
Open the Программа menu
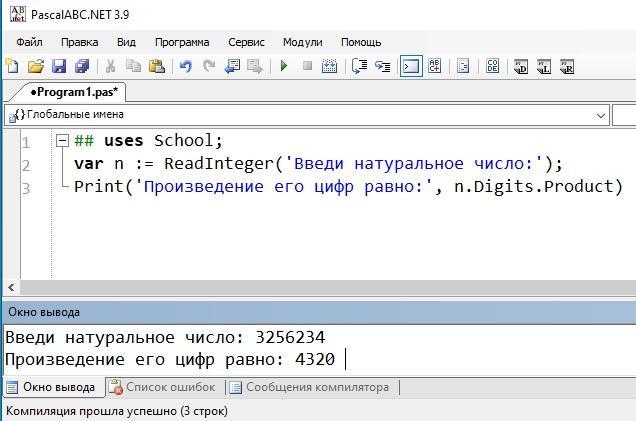point(182,42)
